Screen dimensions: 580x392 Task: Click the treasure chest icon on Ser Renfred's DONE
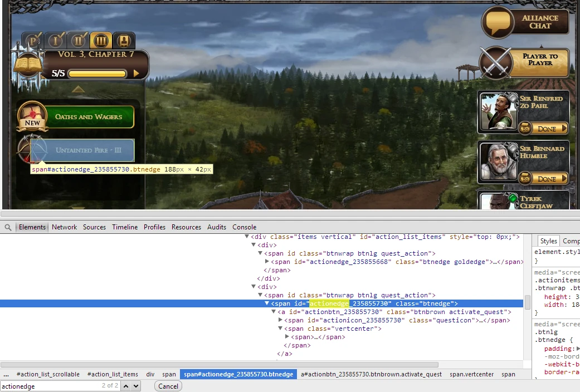[525, 129]
